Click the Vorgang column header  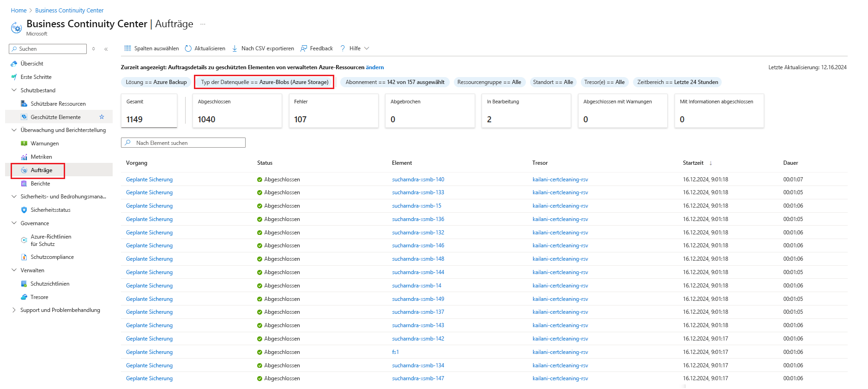click(137, 163)
